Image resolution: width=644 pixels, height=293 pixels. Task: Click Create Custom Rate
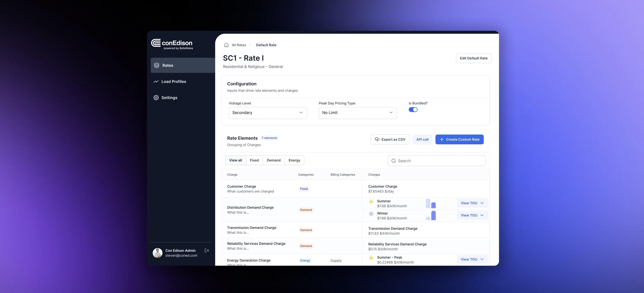click(x=459, y=139)
